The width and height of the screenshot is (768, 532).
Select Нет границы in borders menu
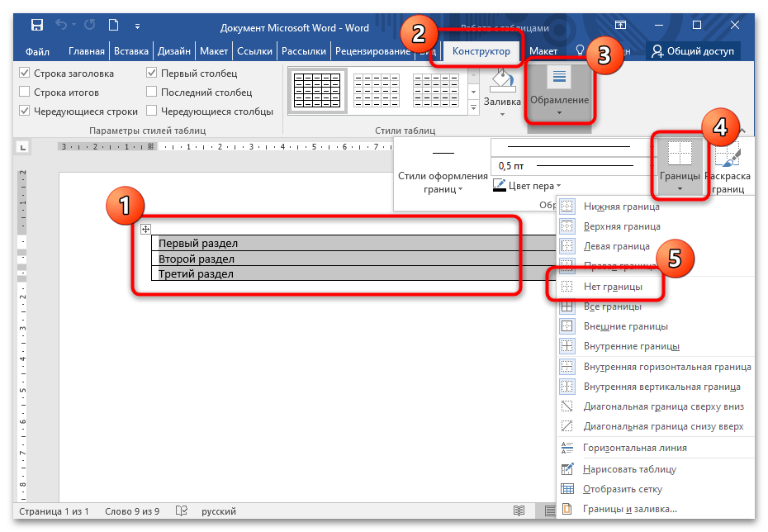pyautogui.click(x=656, y=287)
